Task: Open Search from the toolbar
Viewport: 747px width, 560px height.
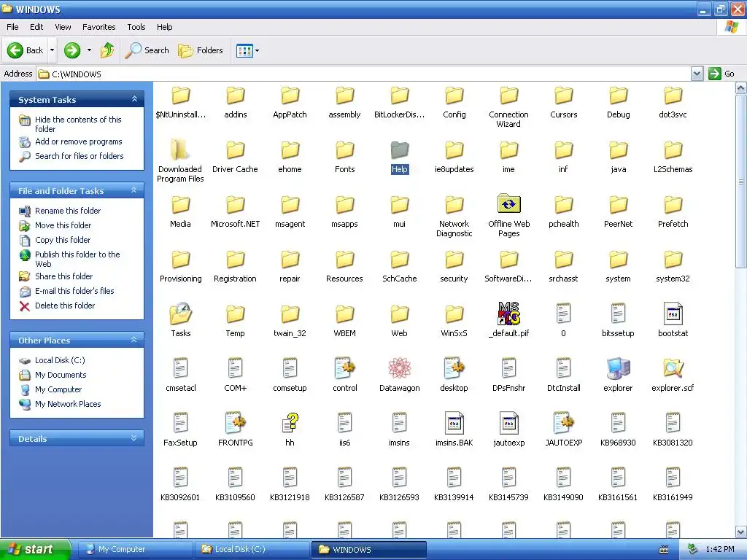Action: click(147, 50)
